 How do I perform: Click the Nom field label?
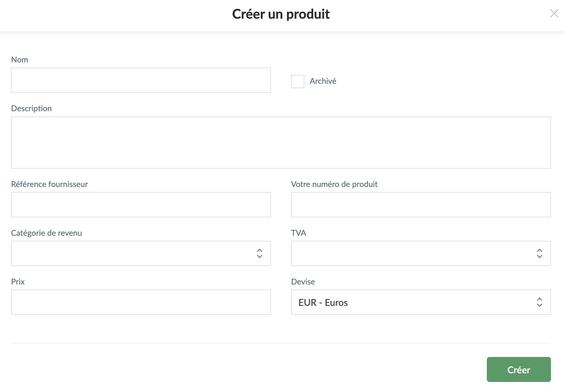[20, 60]
